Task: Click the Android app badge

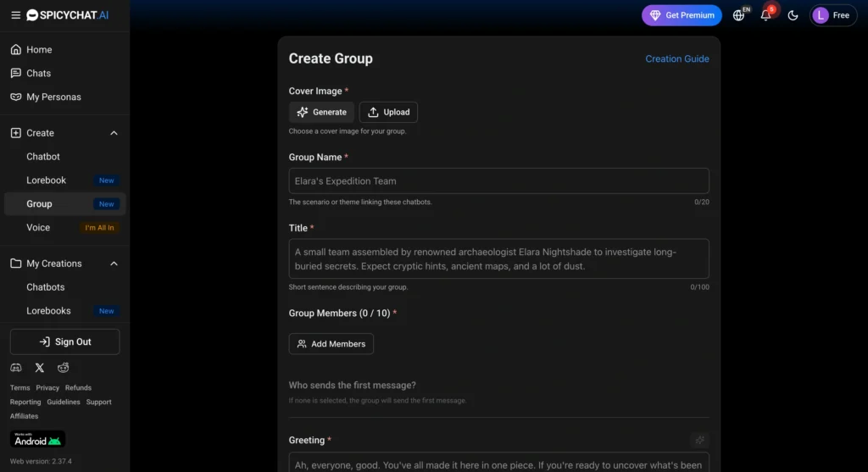Action: pyautogui.click(x=37, y=439)
